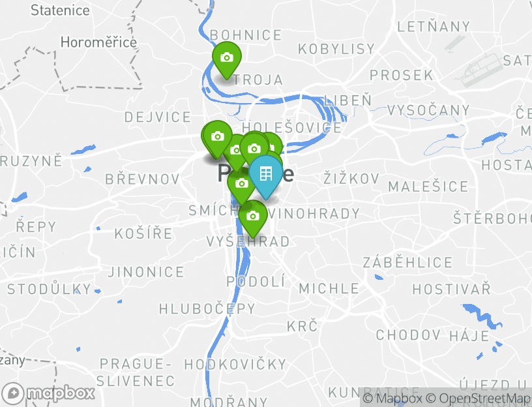Click the Vinohrady district label
The image size is (532, 407).
314,214
